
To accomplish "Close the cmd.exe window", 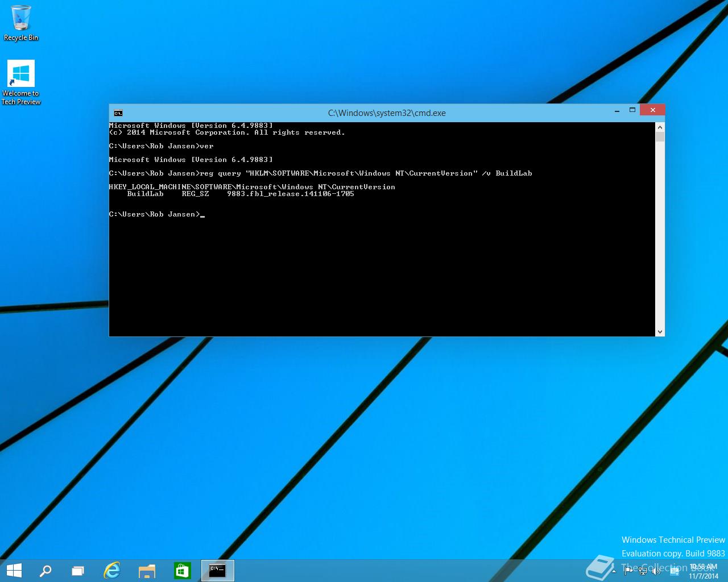I will coord(652,110).
